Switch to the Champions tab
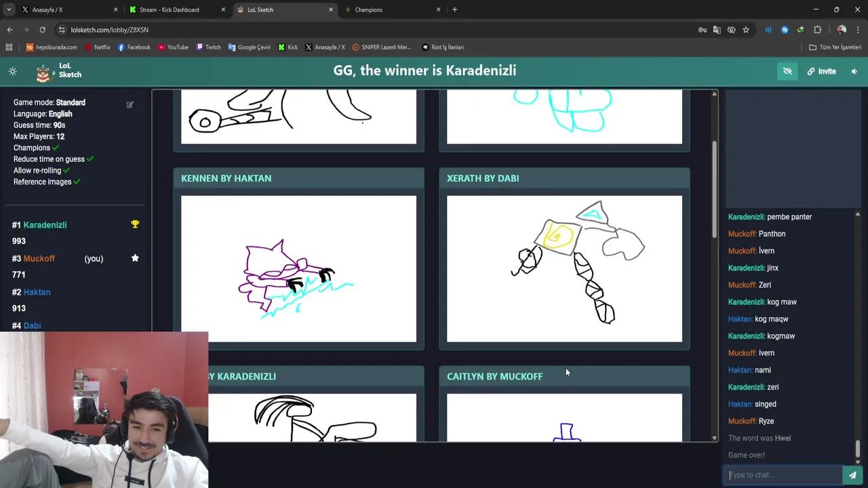The height and width of the screenshot is (488, 868). pyautogui.click(x=391, y=9)
